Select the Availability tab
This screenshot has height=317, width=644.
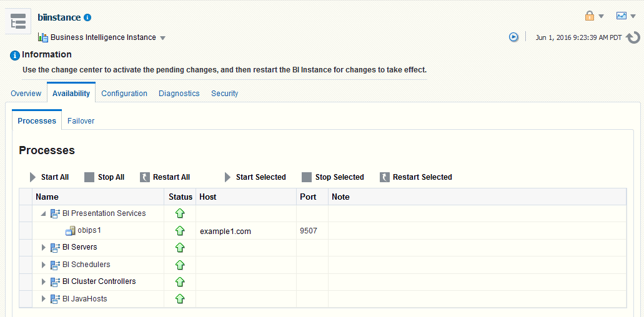71,94
